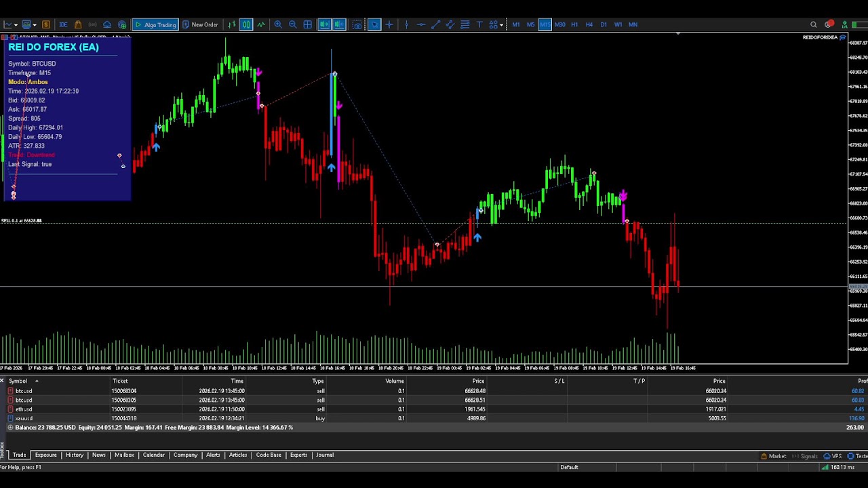Tile windows with the grid icon
The image size is (868, 488).
307,24
